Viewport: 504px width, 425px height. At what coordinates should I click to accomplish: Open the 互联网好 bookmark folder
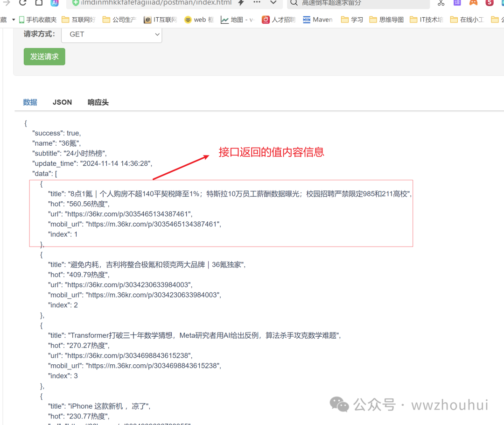coord(78,20)
